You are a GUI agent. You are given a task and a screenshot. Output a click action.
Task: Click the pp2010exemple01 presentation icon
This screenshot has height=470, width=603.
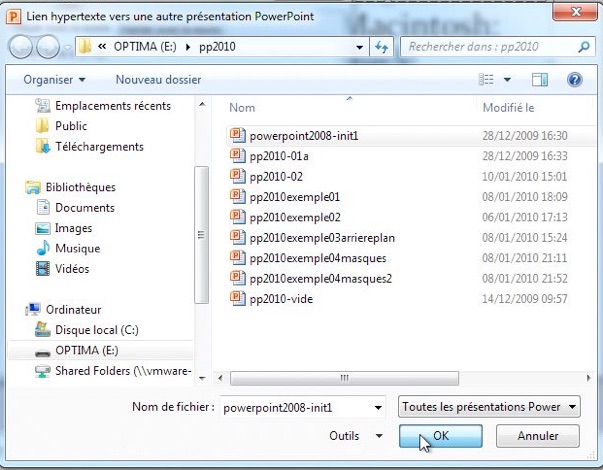[238, 197]
